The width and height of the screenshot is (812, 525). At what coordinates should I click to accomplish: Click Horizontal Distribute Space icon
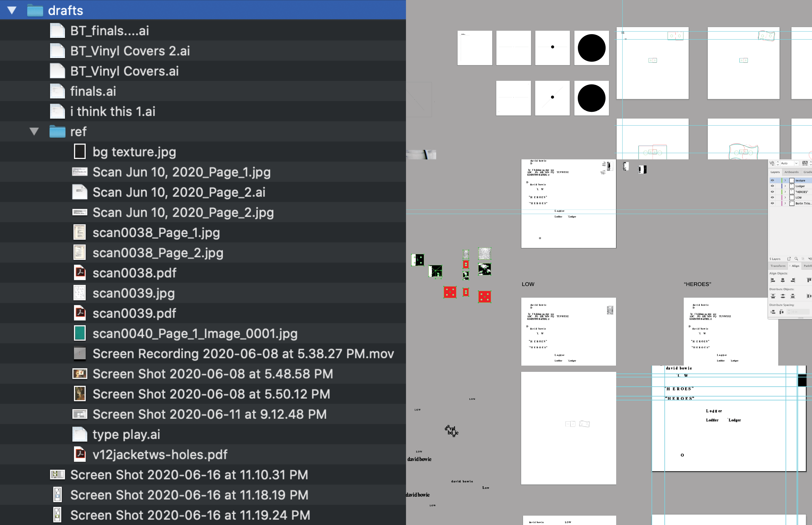coord(782,312)
